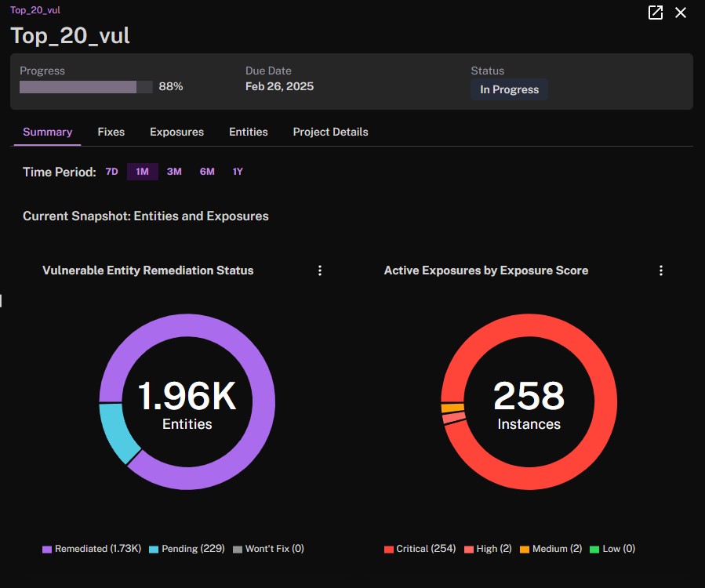Open project in new window icon

pos(655,13)
